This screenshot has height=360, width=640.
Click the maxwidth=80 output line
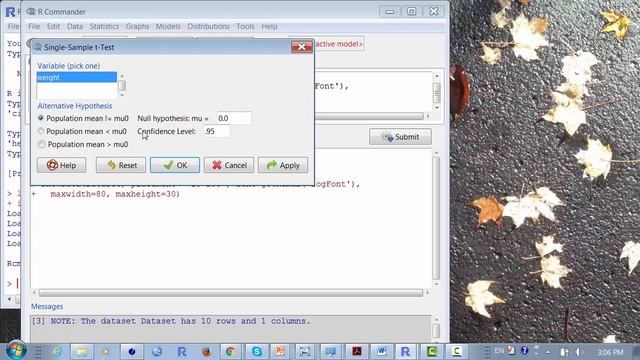(115, 194)
